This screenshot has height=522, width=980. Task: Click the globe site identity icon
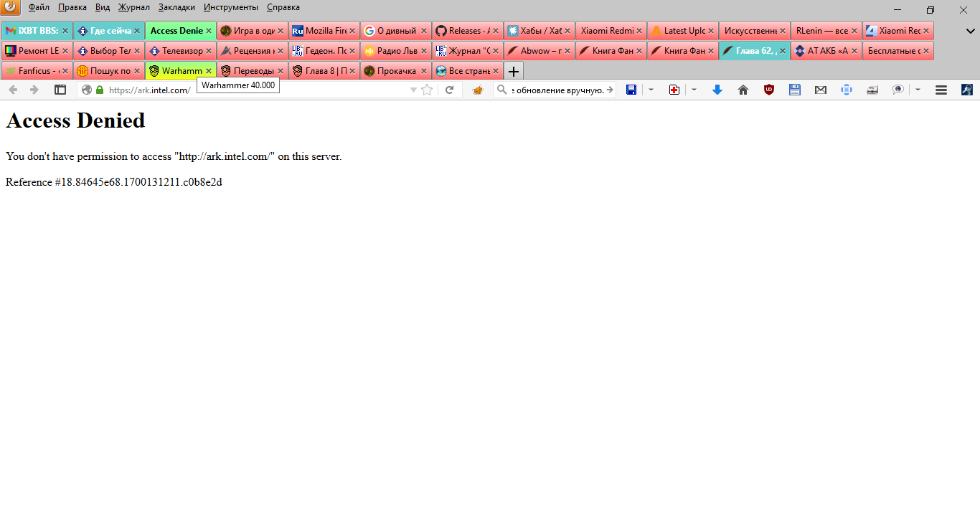coord(87,90)
